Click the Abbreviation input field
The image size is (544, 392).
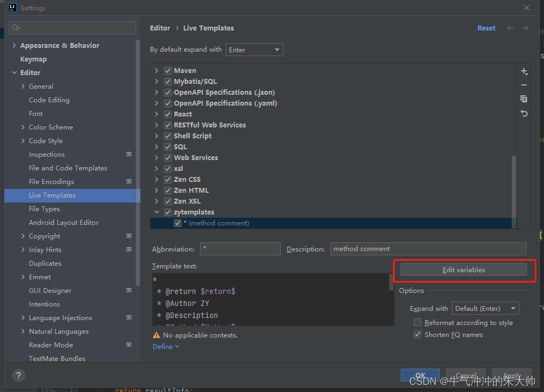tap(240, 249)
